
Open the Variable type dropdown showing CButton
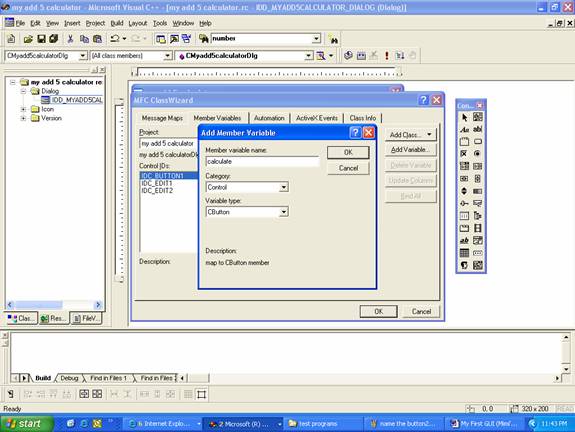pyautogui.click(x=283, y=212)
